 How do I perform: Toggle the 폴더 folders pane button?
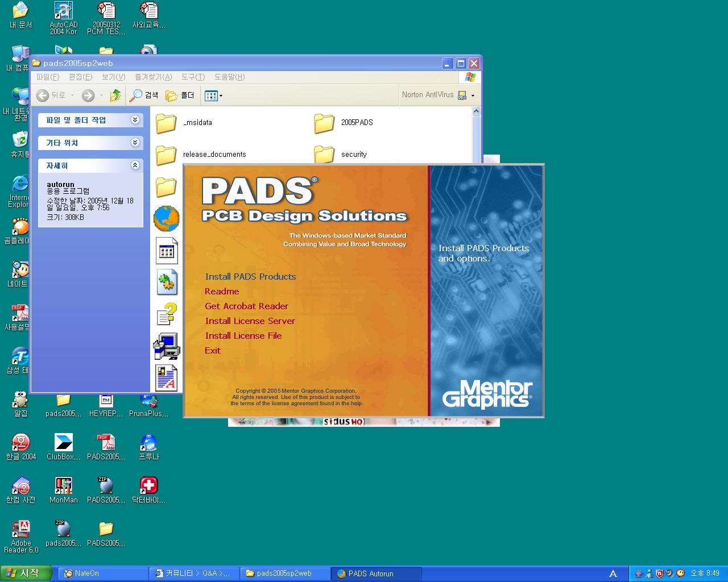click(180, 95)
